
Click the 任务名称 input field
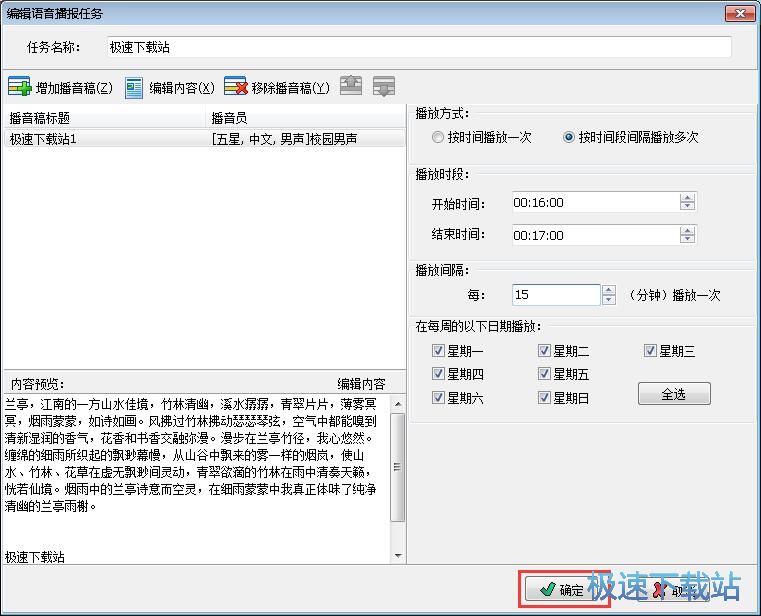pos(419,48)
